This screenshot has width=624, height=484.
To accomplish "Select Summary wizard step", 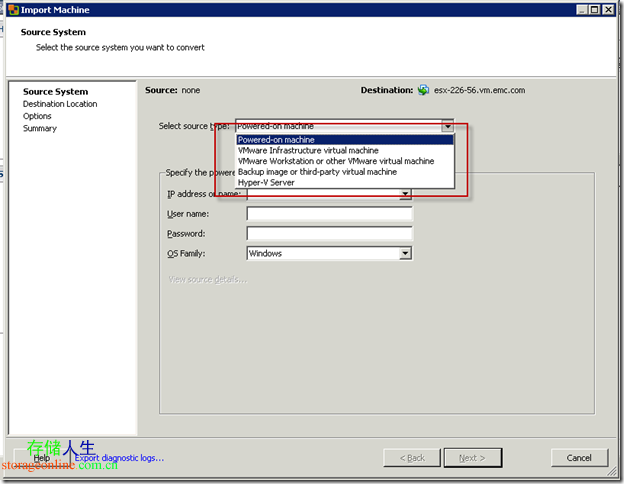I will (40, 129).
